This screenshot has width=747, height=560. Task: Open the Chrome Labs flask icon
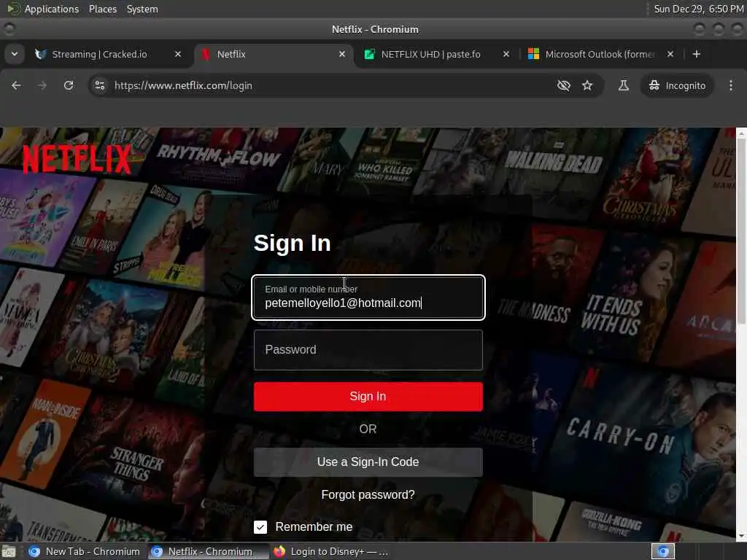click(623, 85)
